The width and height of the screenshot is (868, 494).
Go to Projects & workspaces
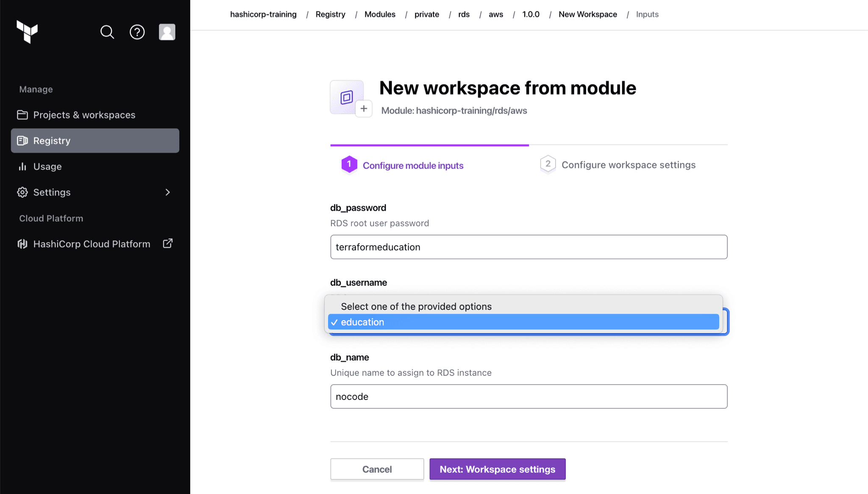[x=95, y=115]
